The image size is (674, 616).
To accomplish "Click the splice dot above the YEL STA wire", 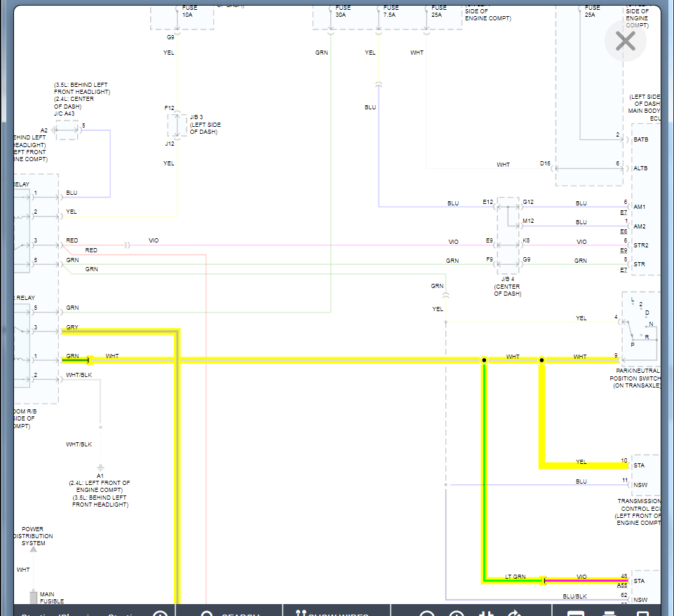I will 541,360.
